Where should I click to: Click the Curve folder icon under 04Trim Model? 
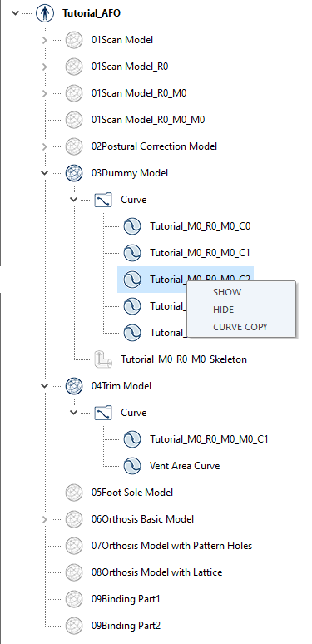coord(103,413)
